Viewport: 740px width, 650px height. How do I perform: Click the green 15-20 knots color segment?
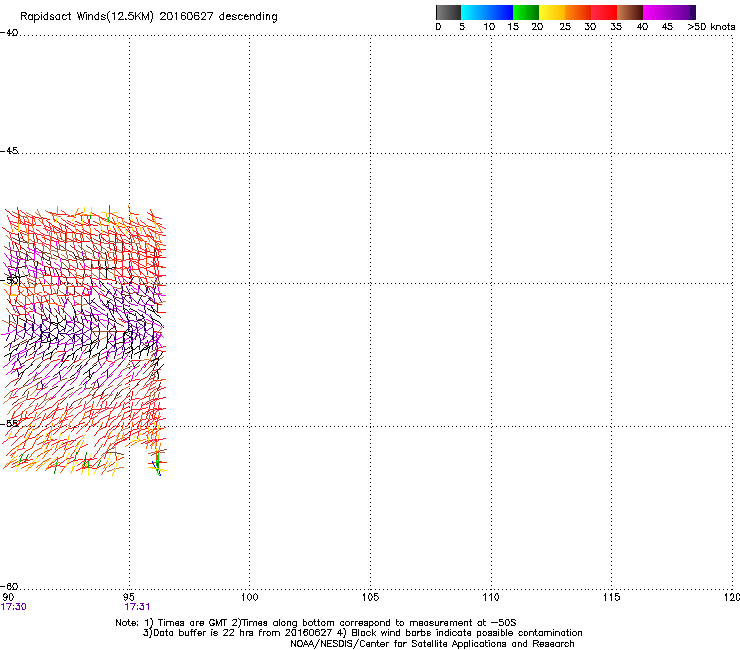[x=526, y=12]
